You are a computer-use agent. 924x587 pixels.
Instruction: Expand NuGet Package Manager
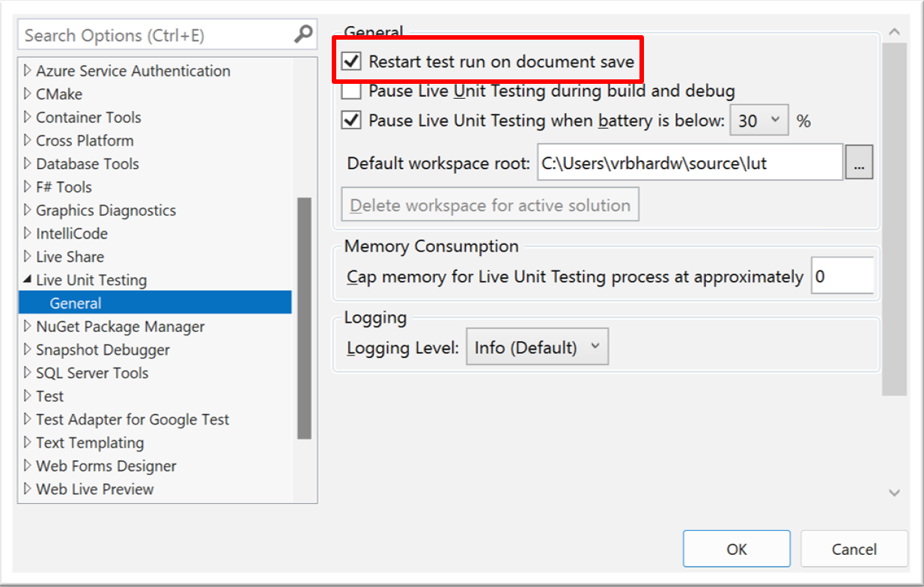[27, 326]
